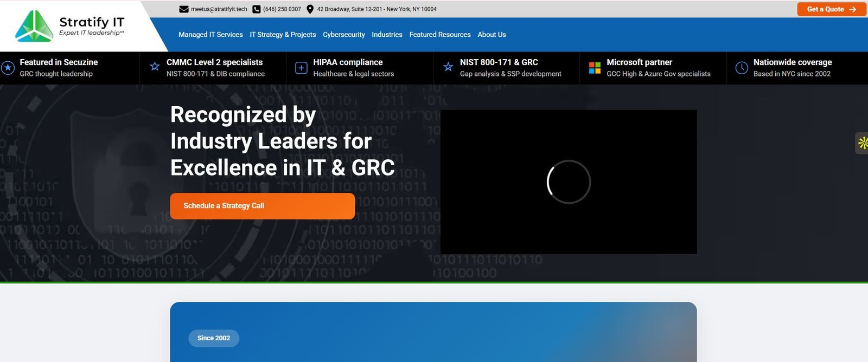Click the star icon beside CMMC Level 2 specialists
This screenshot has width=868, height=362.
155,67
